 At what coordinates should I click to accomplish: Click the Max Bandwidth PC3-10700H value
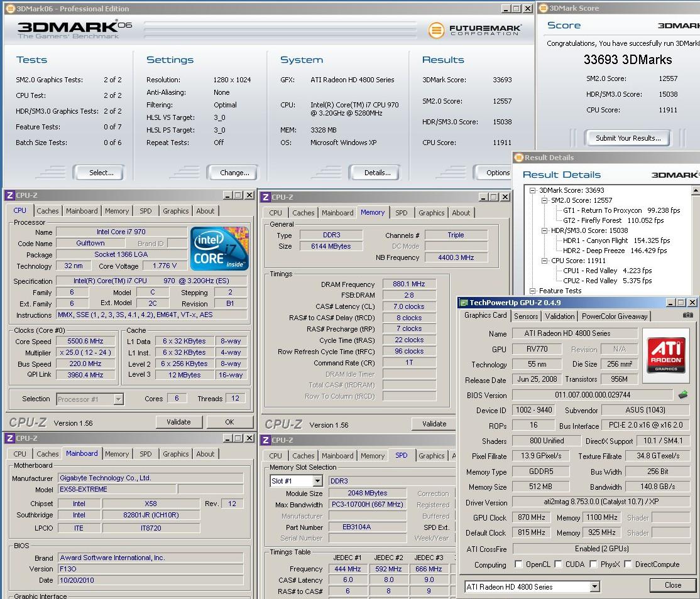coord(367,504)
